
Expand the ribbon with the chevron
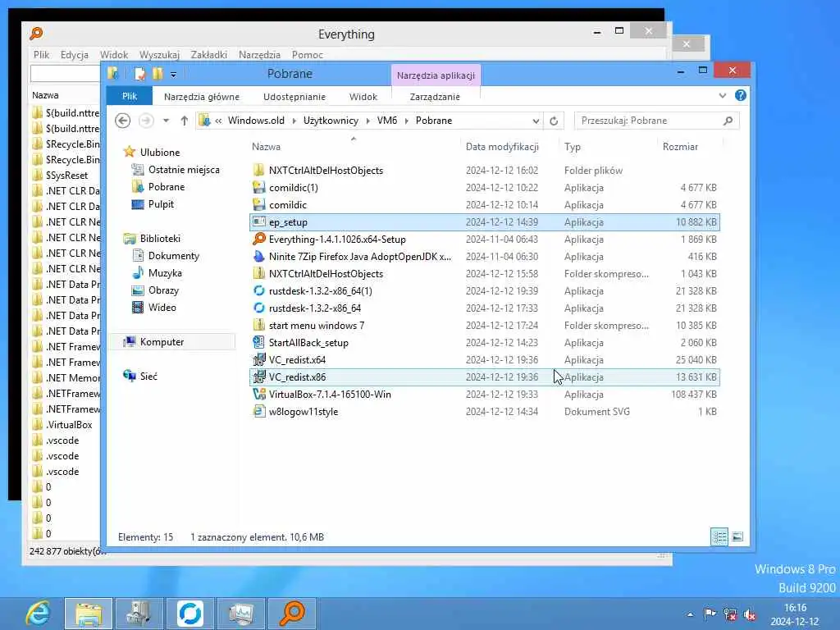tap(722, 95)
